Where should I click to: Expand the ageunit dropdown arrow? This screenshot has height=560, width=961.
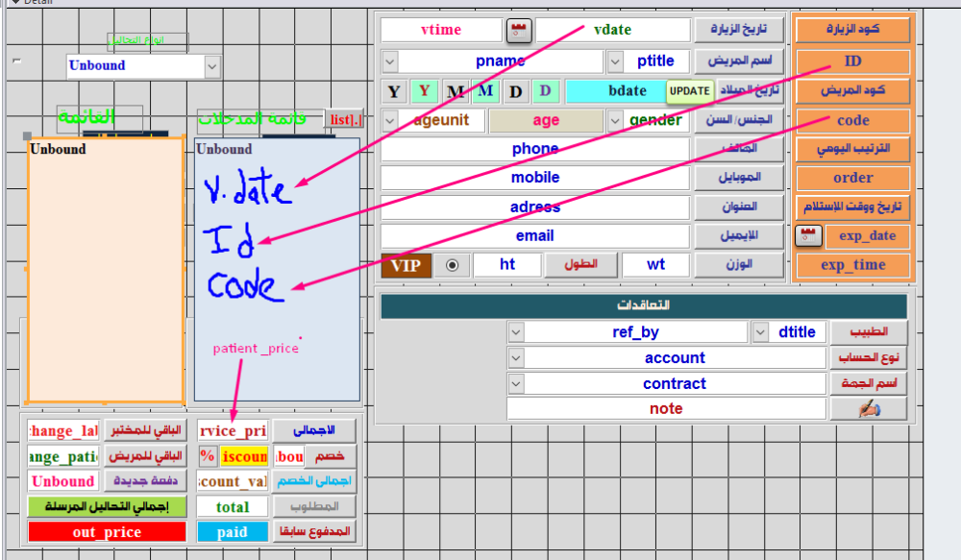pyautogui.click(x=390, y=120)
